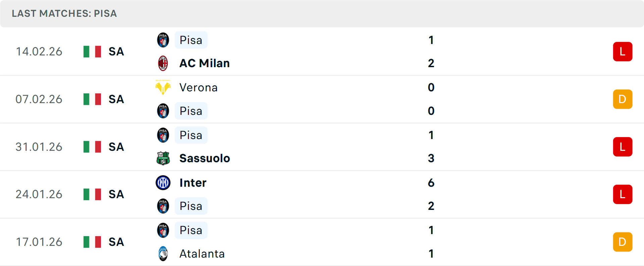Viewport: 644px width, 266px height.
Task: Click Pisa crest in the 14.02.26 match
Action: 163,40
